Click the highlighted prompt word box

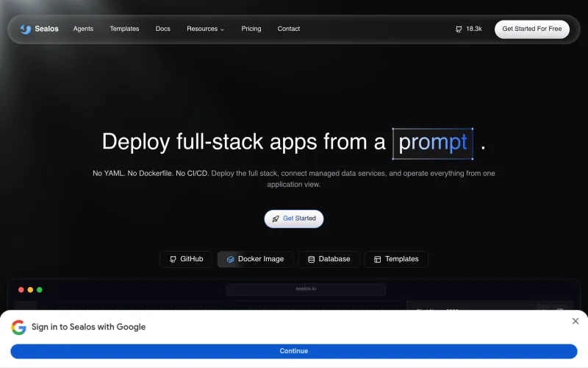pos(433,144)
